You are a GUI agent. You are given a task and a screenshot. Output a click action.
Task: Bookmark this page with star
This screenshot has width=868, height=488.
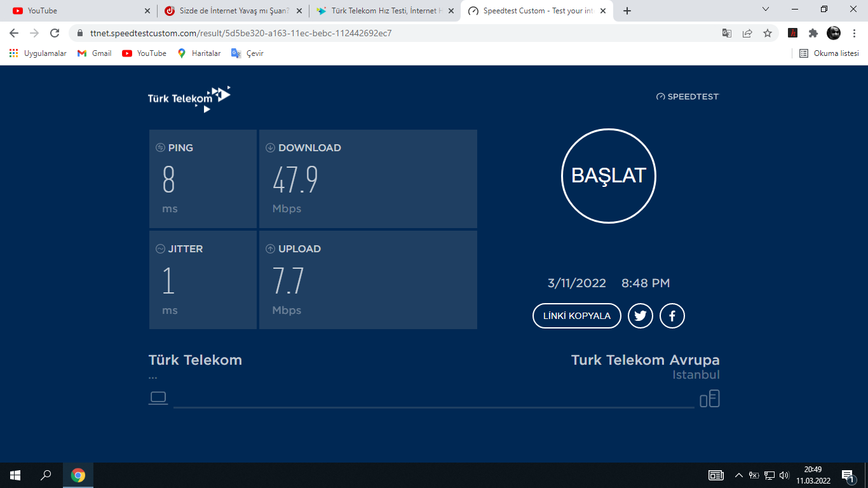pyautogui.click(x=768, y=33)
